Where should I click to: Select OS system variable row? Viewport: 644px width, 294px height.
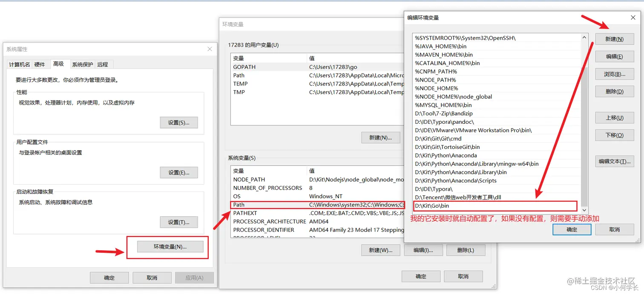tap(317, 196)
